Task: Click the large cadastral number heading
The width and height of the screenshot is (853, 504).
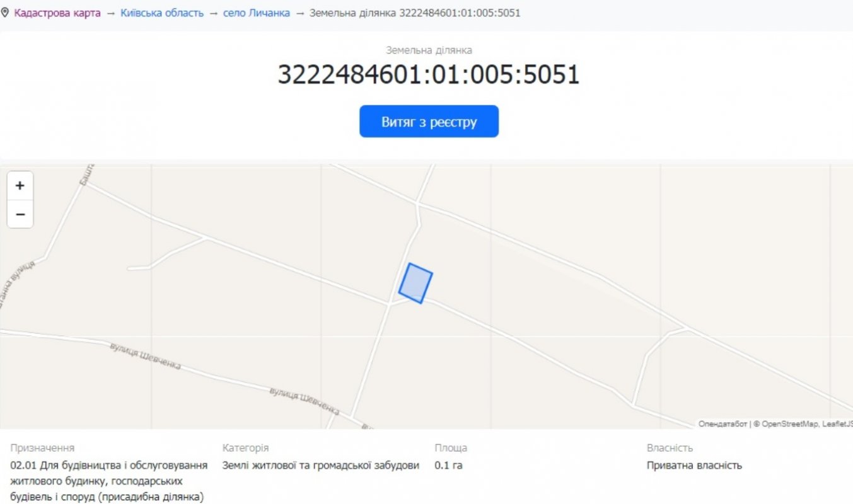Action: [429, 75]
